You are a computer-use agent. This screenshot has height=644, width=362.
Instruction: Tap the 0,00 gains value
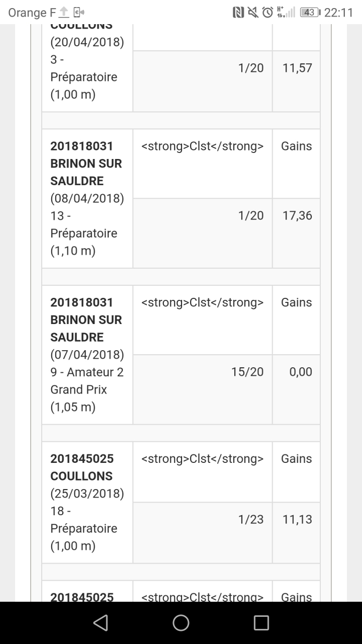click(301, 372)
